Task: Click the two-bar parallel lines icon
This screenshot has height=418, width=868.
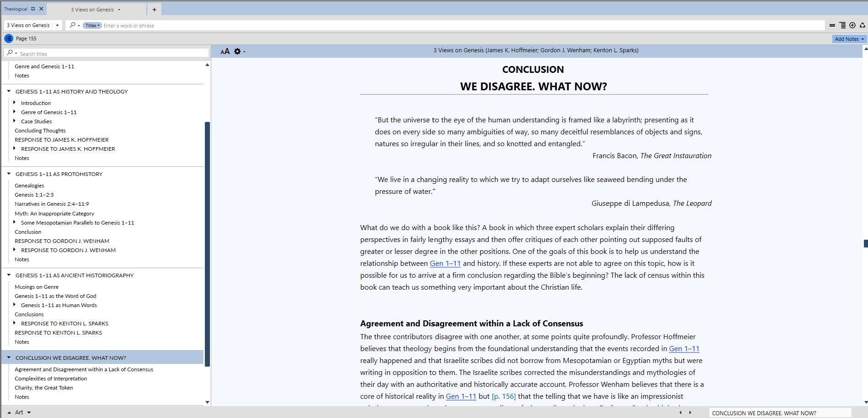Action: click(832, 26)
